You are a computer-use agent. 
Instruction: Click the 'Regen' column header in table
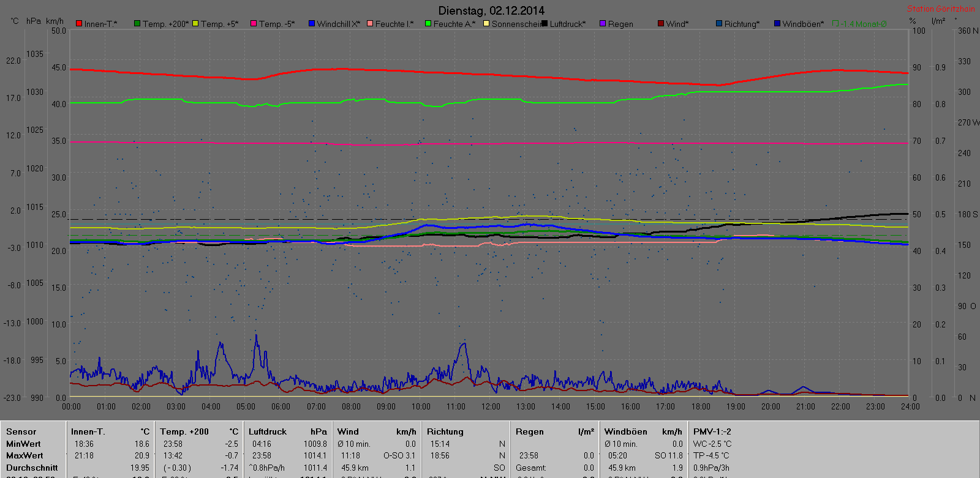coord(530,431)
